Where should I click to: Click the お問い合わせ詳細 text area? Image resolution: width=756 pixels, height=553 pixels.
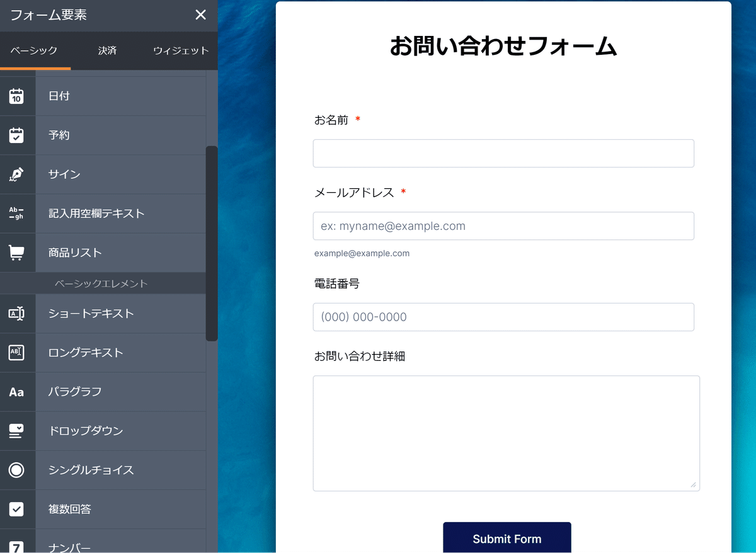[x=506, y=433]
